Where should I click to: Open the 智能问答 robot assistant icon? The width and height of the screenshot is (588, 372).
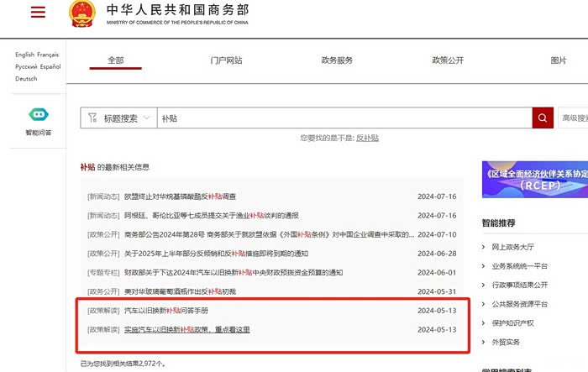(39, 115)
